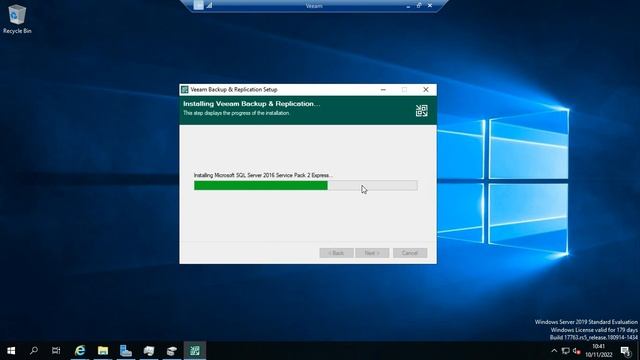Viewport: 640px width, 360px height.
Task: Click the Installing Microsoft SQL Server status text
Action: click(263, 175)
